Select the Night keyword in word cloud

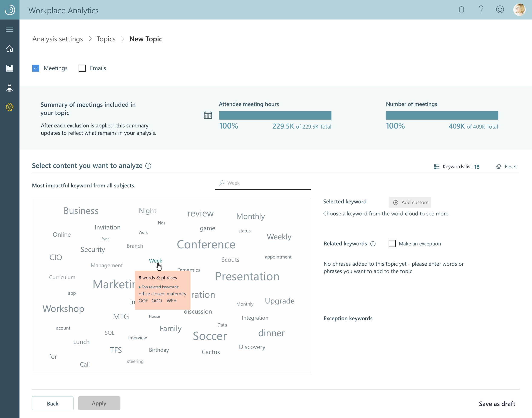tap(147, 211)
